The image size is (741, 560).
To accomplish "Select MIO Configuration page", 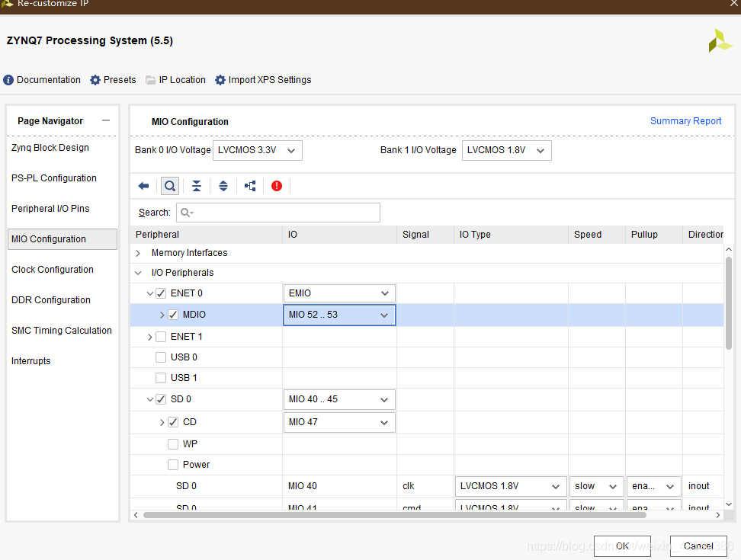I will [x=63, y=239].
